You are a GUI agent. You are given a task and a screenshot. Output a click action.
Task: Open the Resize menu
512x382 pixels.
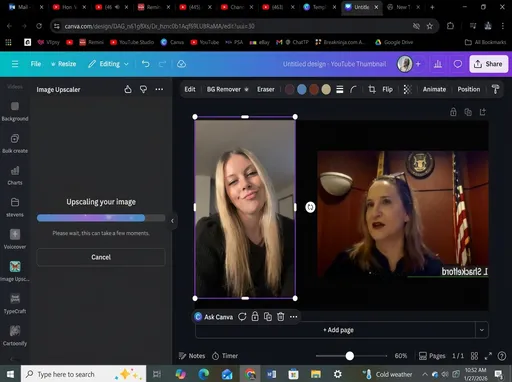tap(63, 64)
